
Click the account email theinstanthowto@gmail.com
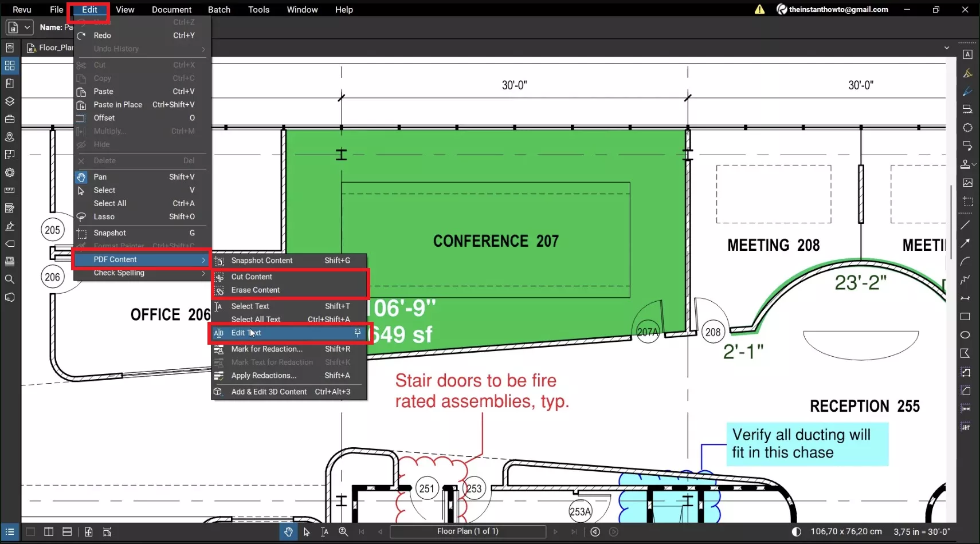pyautogui.click(x=838, y=9)
